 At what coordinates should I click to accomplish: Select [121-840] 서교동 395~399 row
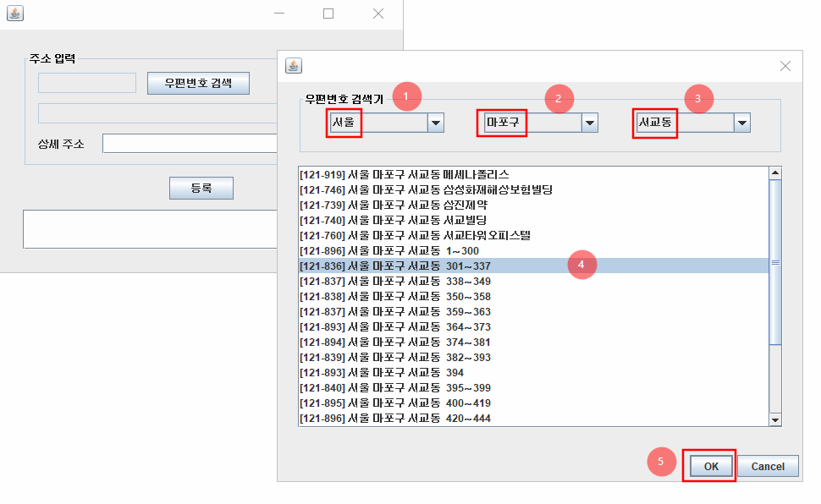click(533, 387)
